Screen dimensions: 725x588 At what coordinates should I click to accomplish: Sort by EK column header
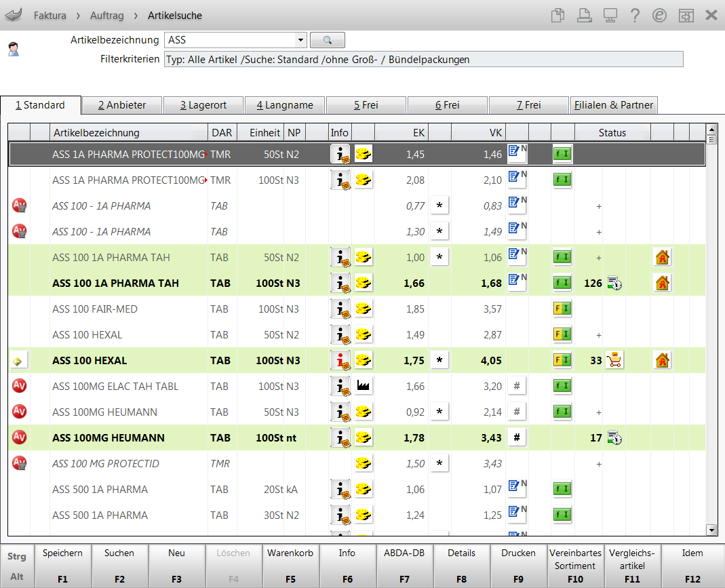[401, 133]
